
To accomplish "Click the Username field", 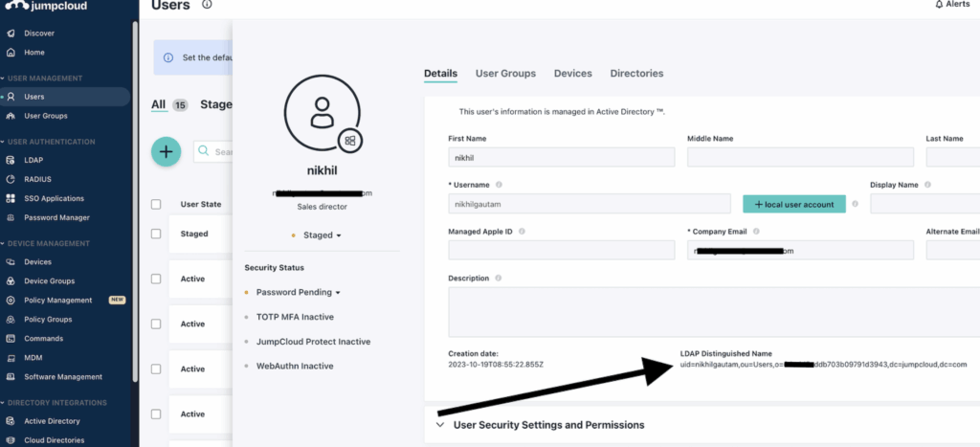I will pos(590,204).
